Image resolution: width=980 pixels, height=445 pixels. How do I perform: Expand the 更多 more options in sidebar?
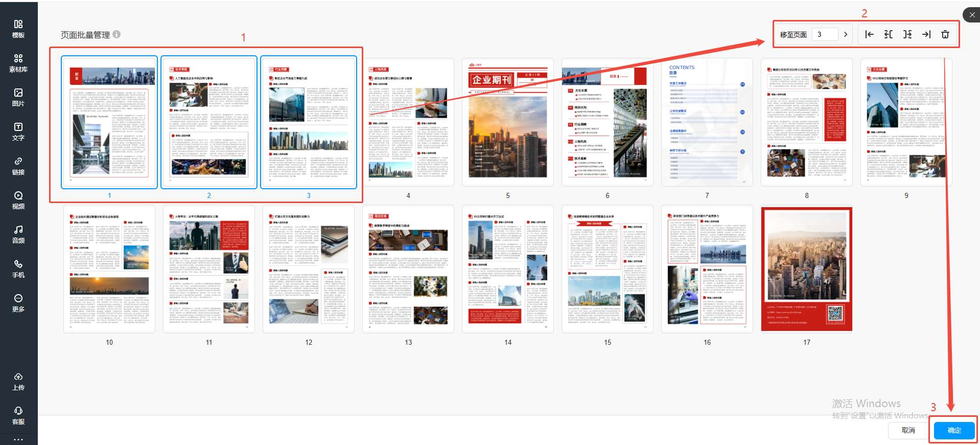click(18, 303)
